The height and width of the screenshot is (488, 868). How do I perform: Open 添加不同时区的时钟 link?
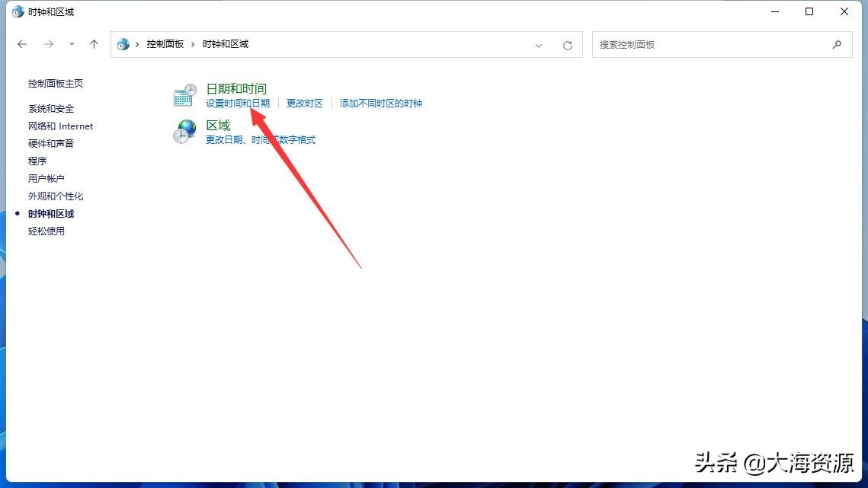(380, 103)
